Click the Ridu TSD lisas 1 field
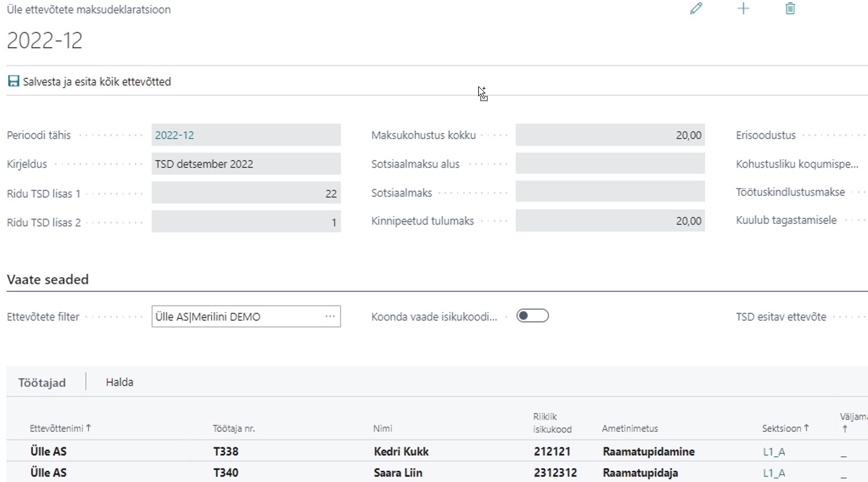 click(246, 193)
